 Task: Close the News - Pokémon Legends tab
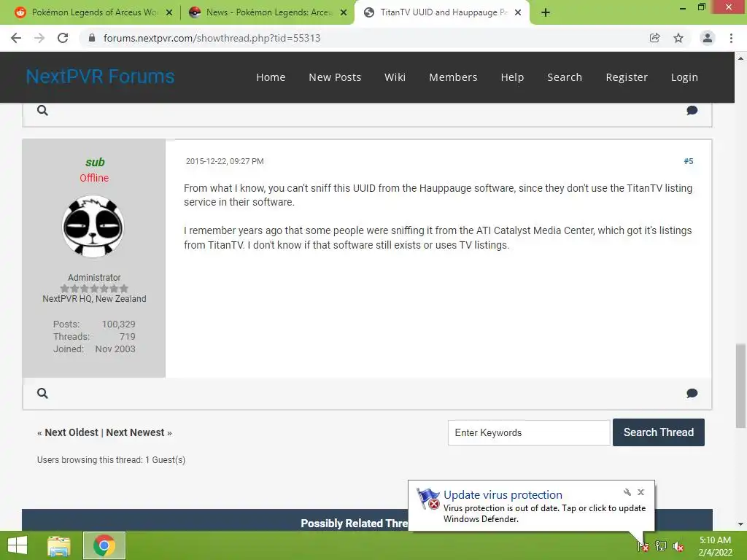coord(344,12)
